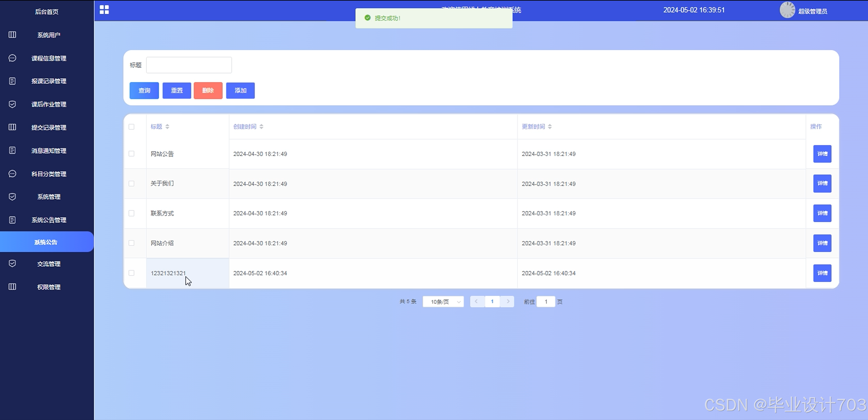This screenshot has height=420, width=868.
Task: Click the icon beside 权限管理
Action: [x=12, y=287]
